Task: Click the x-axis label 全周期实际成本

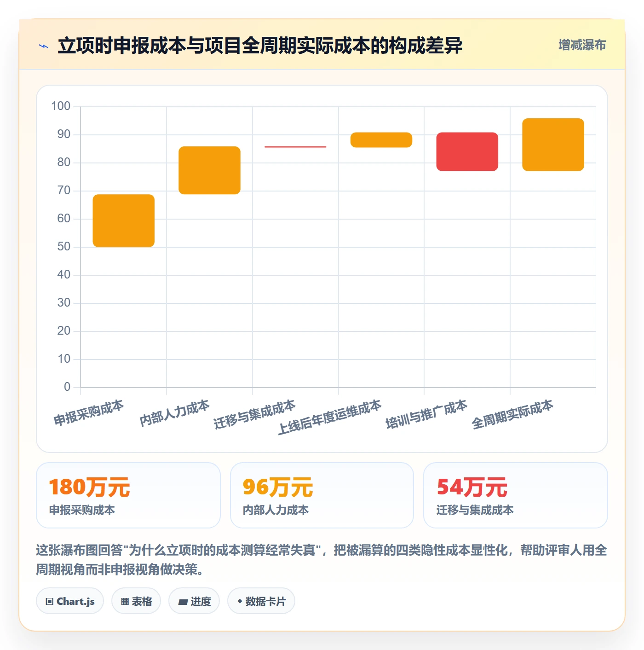Action: tap(512, 414)
